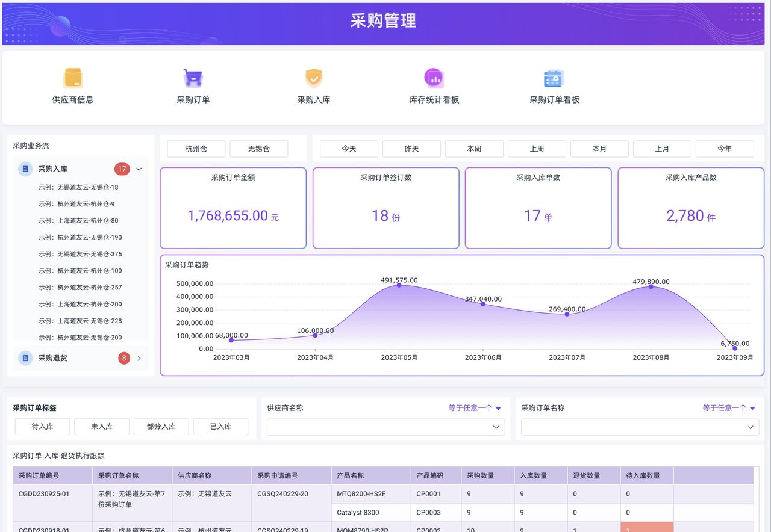Click the red badge showing 17
771x532 pixels.
click(123, 169)
